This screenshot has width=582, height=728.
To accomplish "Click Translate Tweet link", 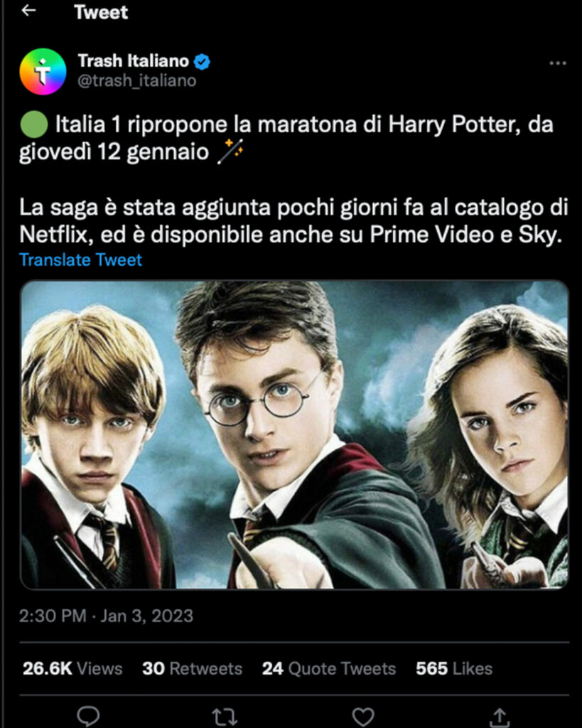I will (80, 260).
